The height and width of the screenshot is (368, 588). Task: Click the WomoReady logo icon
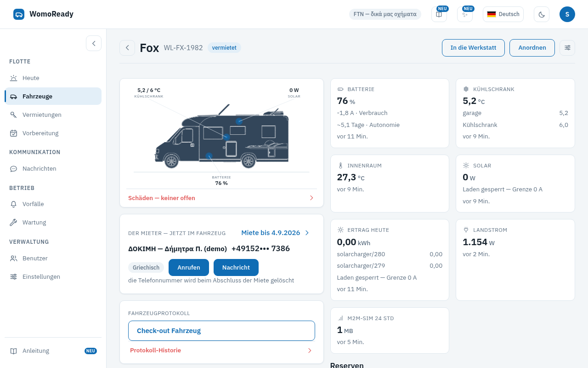tap(19, 14)
